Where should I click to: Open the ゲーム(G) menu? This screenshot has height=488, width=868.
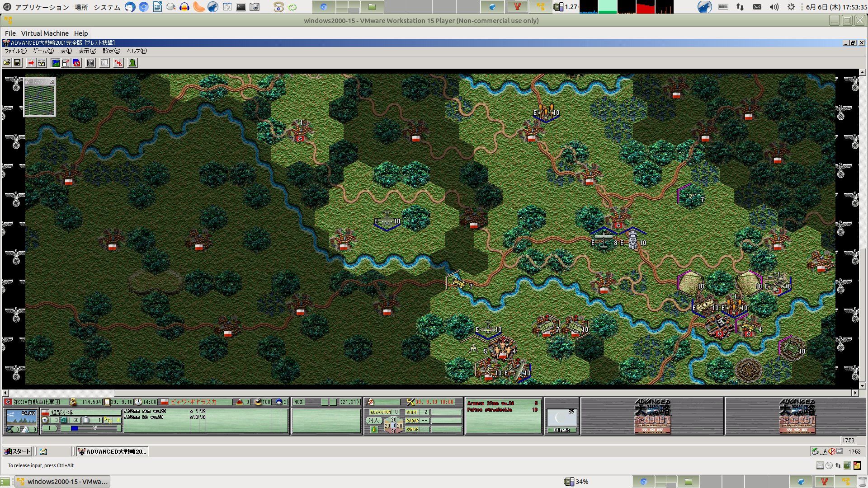click(43, 51)
